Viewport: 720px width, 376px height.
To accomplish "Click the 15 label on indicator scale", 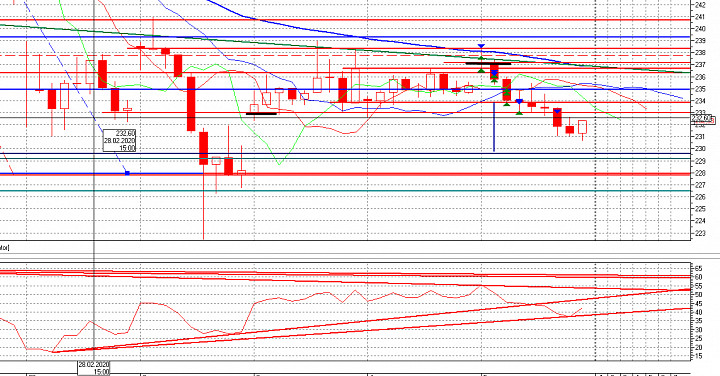I will pyautogui.click(x=698, y=356).
